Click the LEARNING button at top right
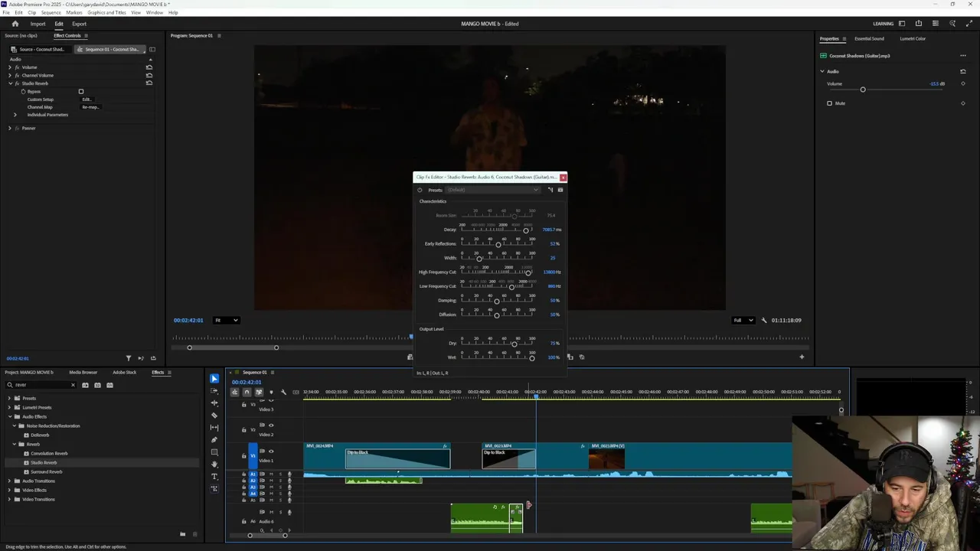This screenshot has height=551, width=980. click(x=883, y=24)
